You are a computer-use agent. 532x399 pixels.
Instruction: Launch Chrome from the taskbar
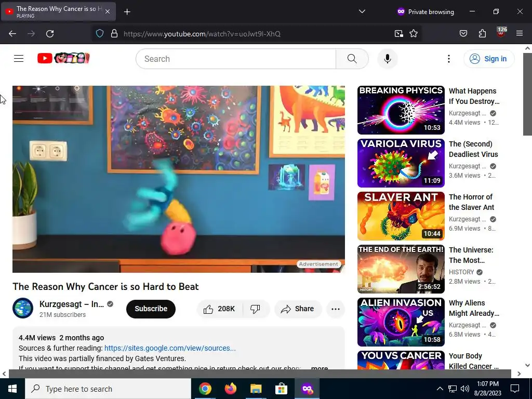point(205,389)
